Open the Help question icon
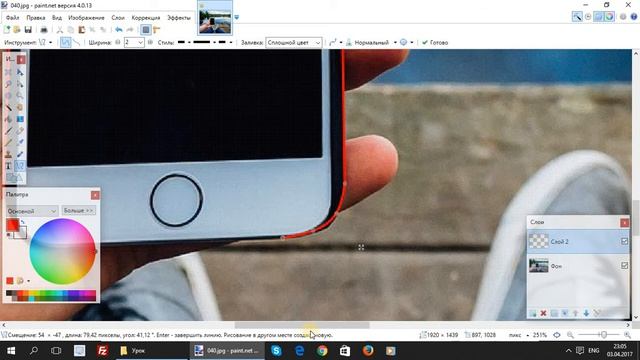 [x=633, y=17]
